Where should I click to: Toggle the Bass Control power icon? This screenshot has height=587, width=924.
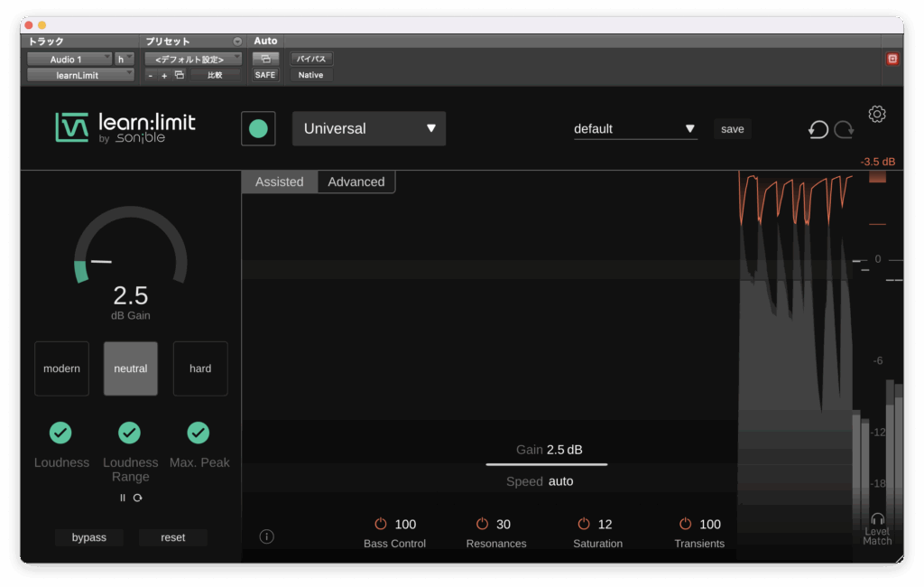pyautogui.click(x=381, y=524)
